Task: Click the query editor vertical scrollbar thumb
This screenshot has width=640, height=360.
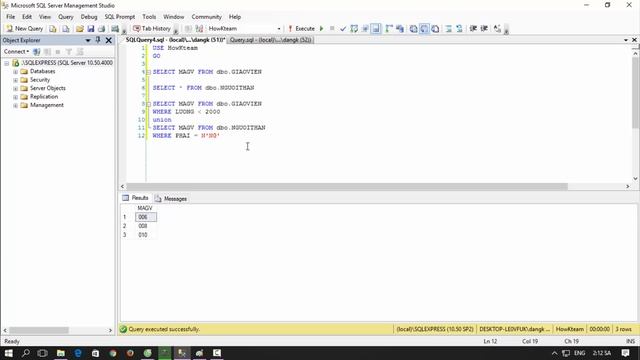Action: [x=635, y=93]
